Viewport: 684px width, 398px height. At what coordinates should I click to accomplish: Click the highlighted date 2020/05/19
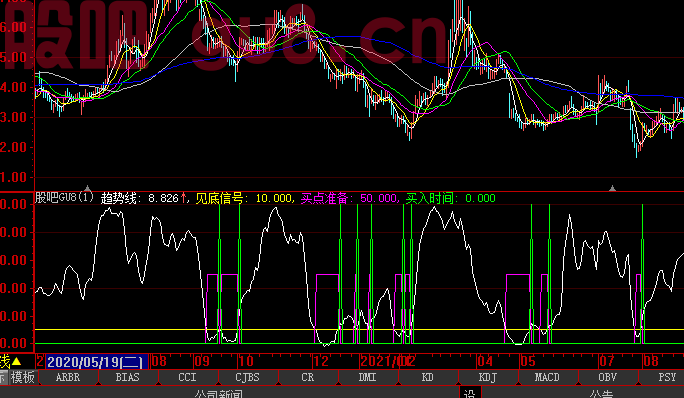click(95, 362)
